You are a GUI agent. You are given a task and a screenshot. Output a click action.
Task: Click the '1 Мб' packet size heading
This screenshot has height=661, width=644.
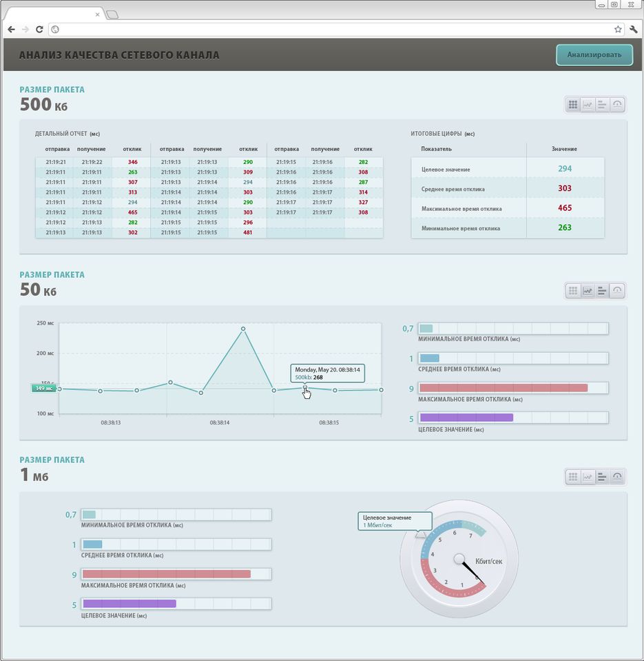coord(34,475)
